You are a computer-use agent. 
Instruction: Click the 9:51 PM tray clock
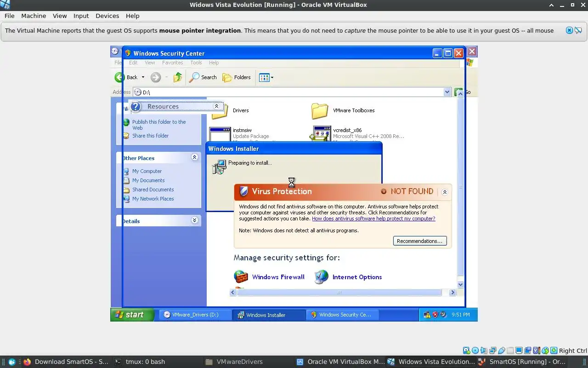(x=461, y=315)
